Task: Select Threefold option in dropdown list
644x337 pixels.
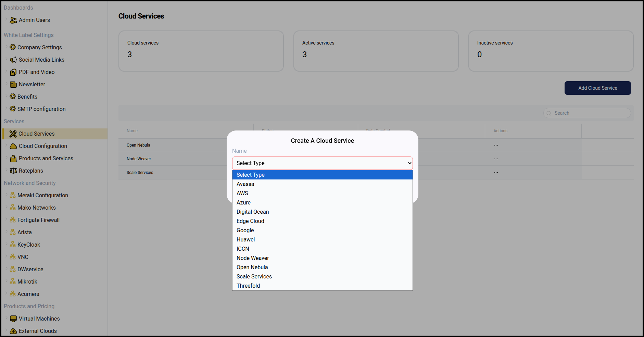Action: coord(323,286)
